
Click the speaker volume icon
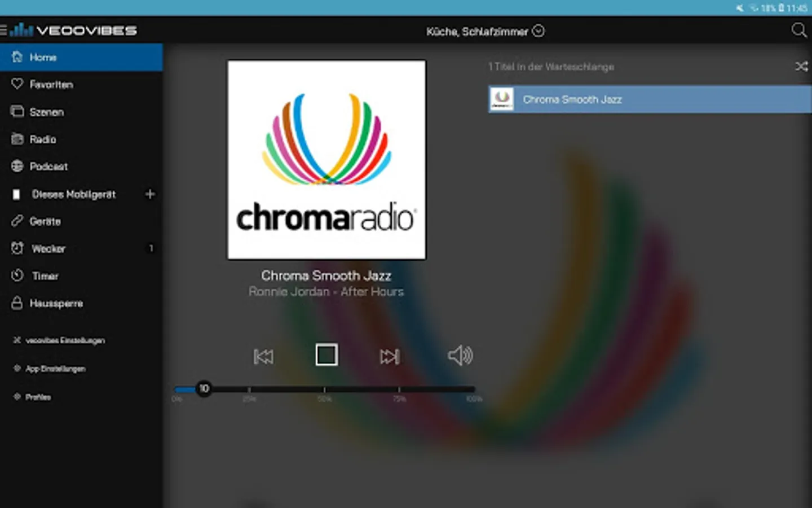click(x=460, y=356)
